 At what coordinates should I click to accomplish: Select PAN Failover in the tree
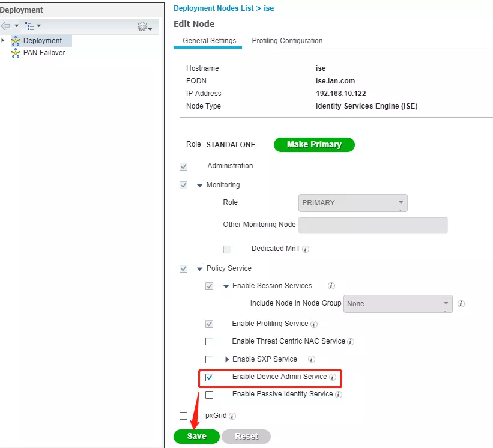point(44,53)
